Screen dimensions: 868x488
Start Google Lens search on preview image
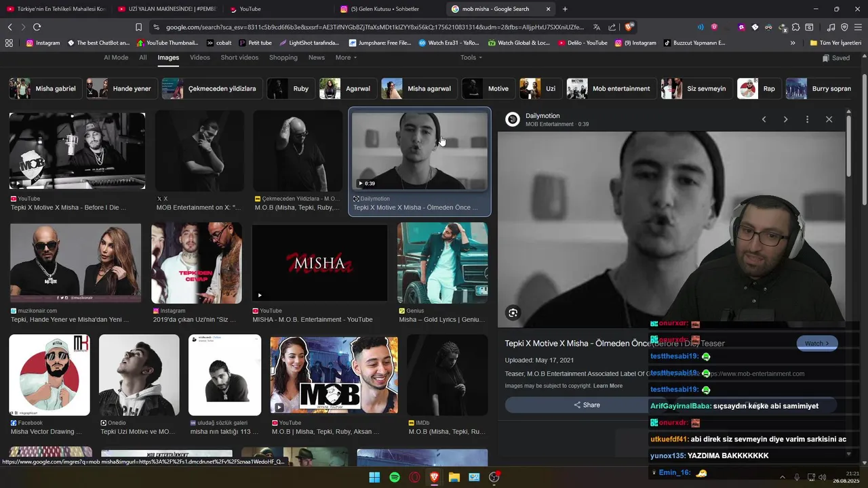click(x=513, y=312)
